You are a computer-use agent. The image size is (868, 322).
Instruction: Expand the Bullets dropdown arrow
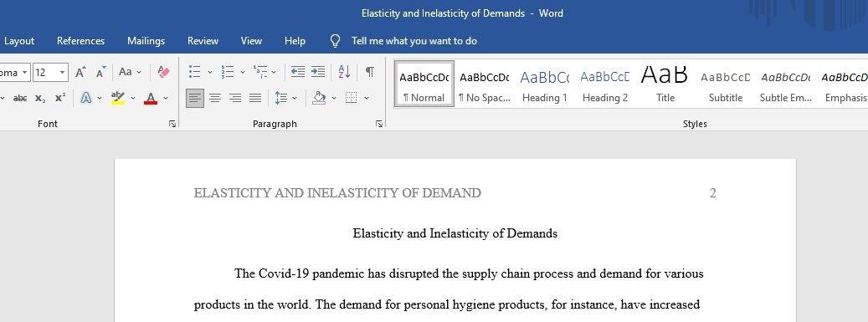pos(210,72)
